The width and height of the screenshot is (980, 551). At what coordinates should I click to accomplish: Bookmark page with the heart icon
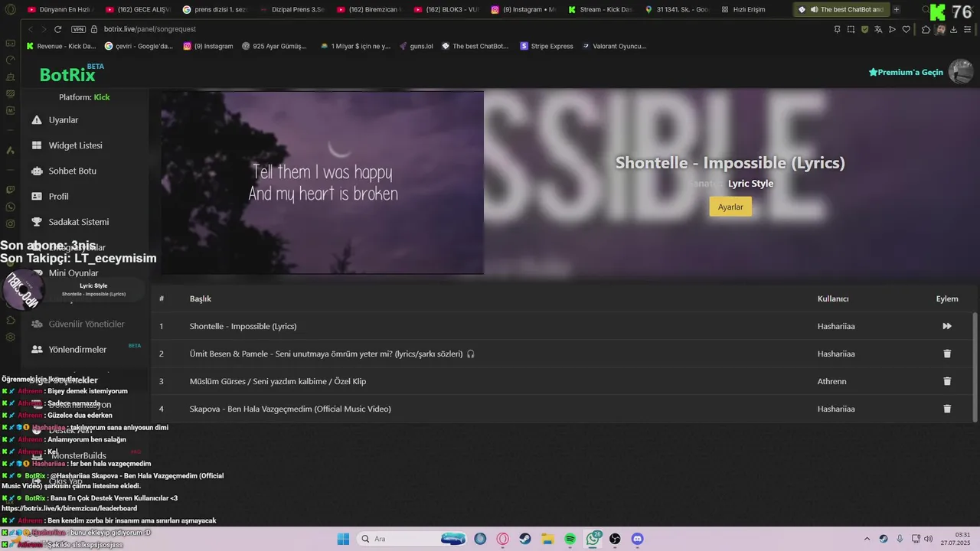coord(906,29)
